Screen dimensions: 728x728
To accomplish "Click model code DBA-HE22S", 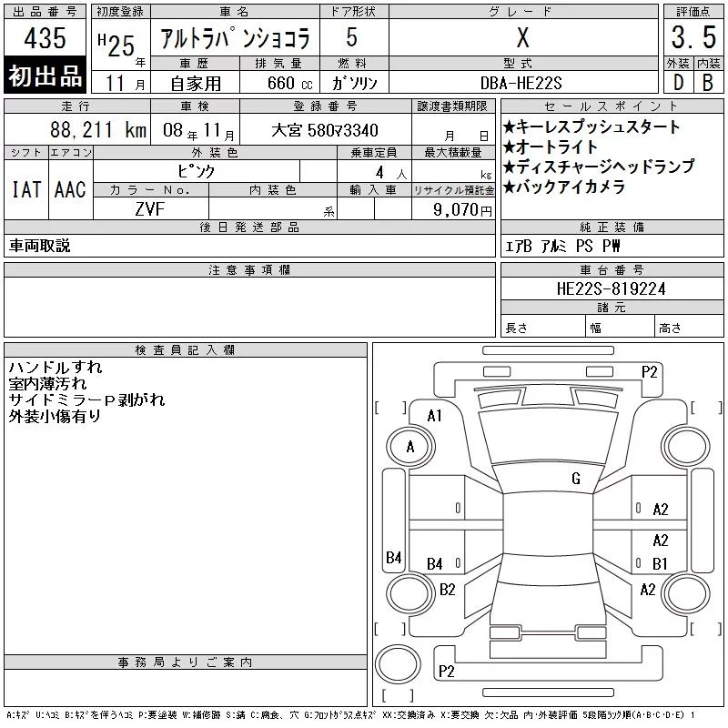I will [521, 83].
